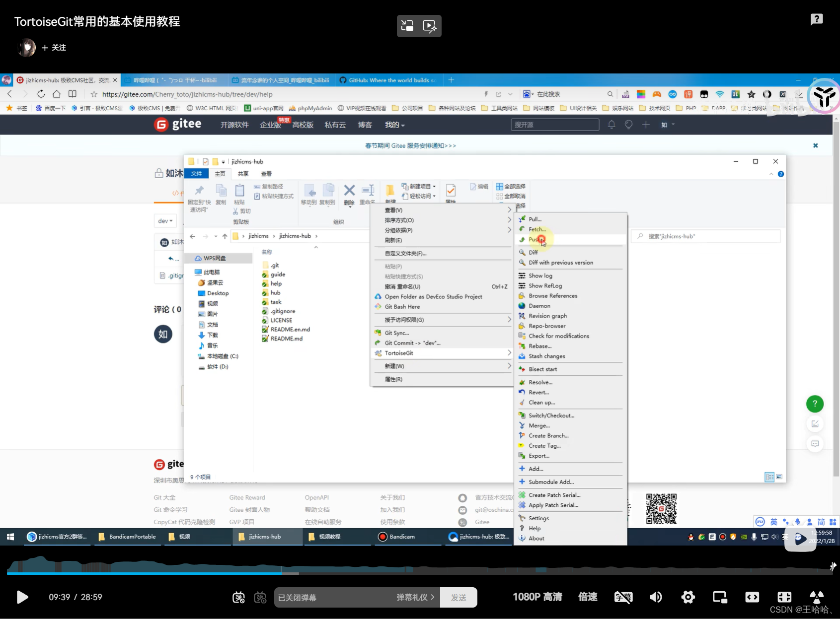The height and width of the screenshot is (619, 840).
Task: Click the volume speaker icon
Action: tap(656, 597)
